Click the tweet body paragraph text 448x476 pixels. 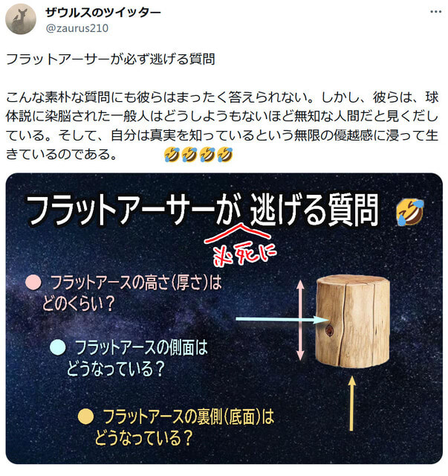point(222,126)
